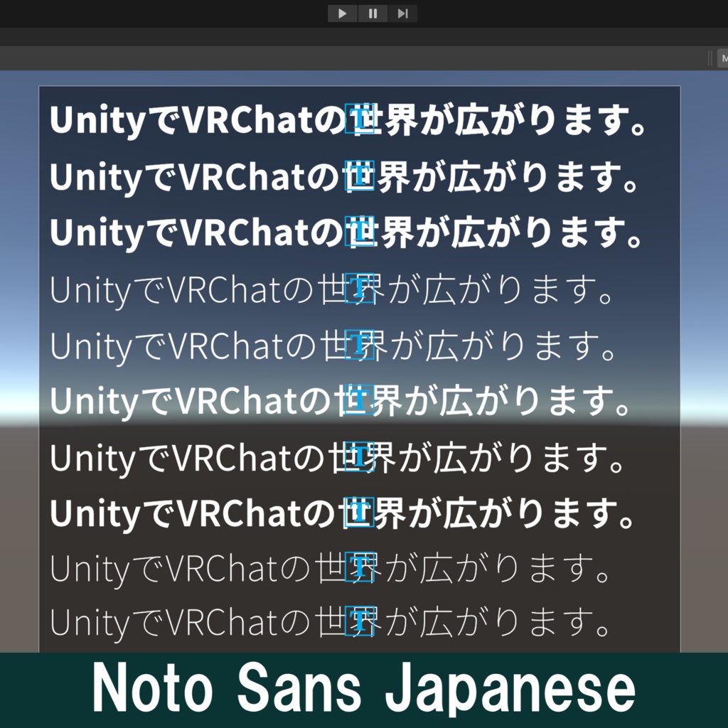Select the T text gizmo on the last text line
Viewport: 728px width, 728px height.
[360, 621]
